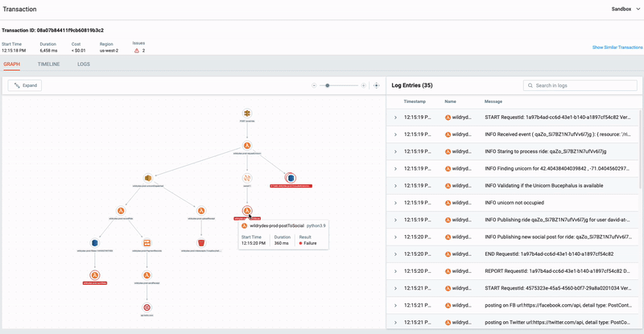Expand the START RequestId 1a97b4ad log entry
The height and width of the screenshot is (334, 644).
coord(395,118)
